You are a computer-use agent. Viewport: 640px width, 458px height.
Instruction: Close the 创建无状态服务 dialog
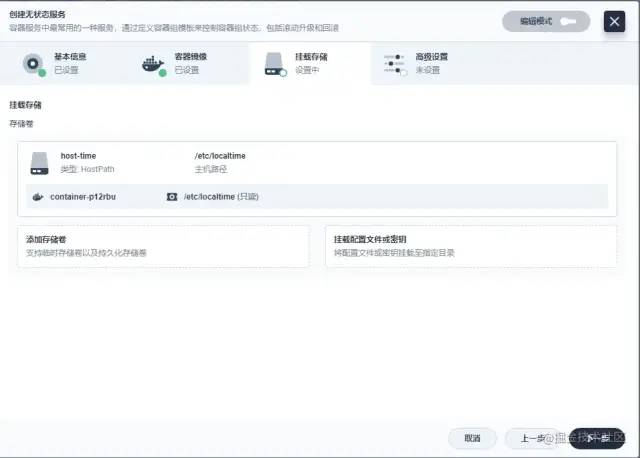coord(614,21)
